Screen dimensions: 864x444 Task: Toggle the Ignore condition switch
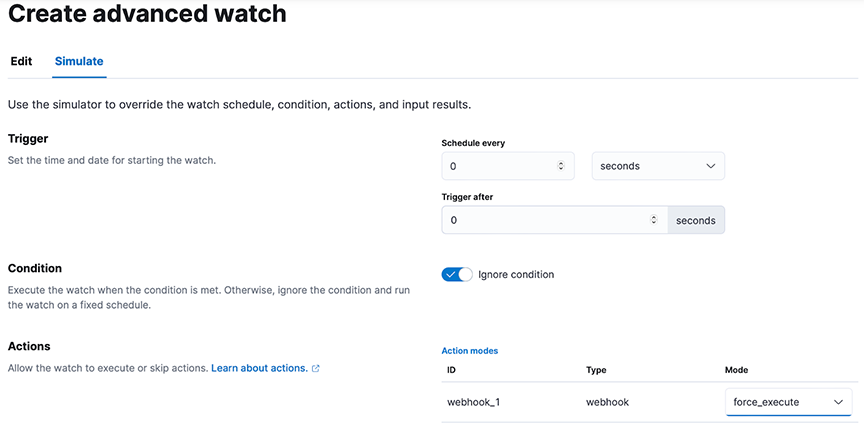tap(457, 274)
